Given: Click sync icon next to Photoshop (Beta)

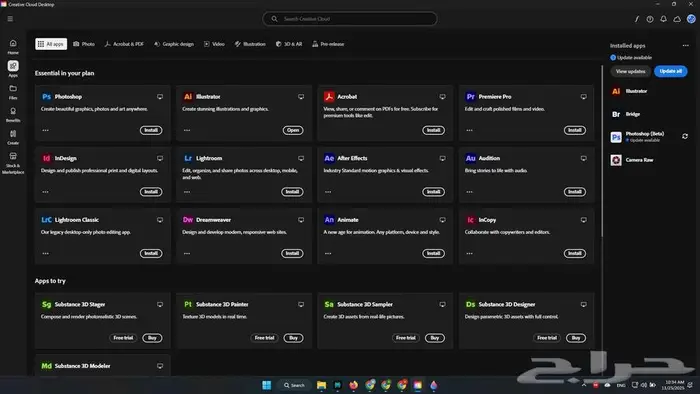Looking at the screenshot, I should pos(685,136).
